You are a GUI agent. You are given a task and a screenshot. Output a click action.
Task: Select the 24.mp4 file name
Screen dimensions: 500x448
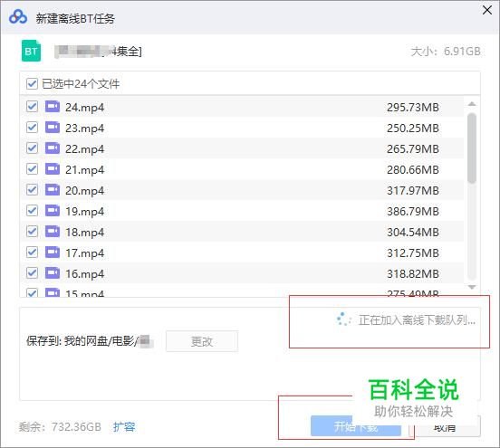click(85, 108)
